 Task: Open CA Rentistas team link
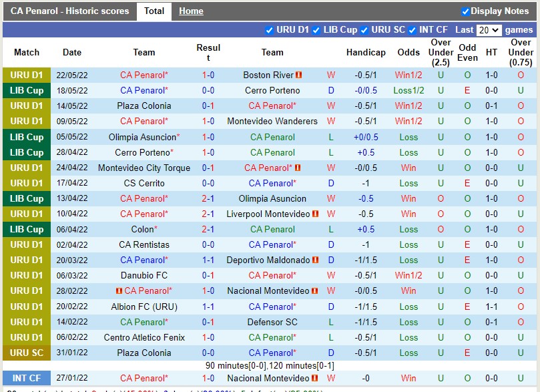click(x=144, y=245)
